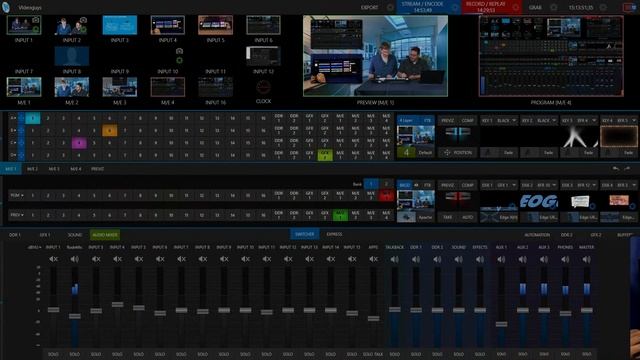Open the timecode clock settings gear
Viewport: 640px width, 360px height.
coord(603,7)
